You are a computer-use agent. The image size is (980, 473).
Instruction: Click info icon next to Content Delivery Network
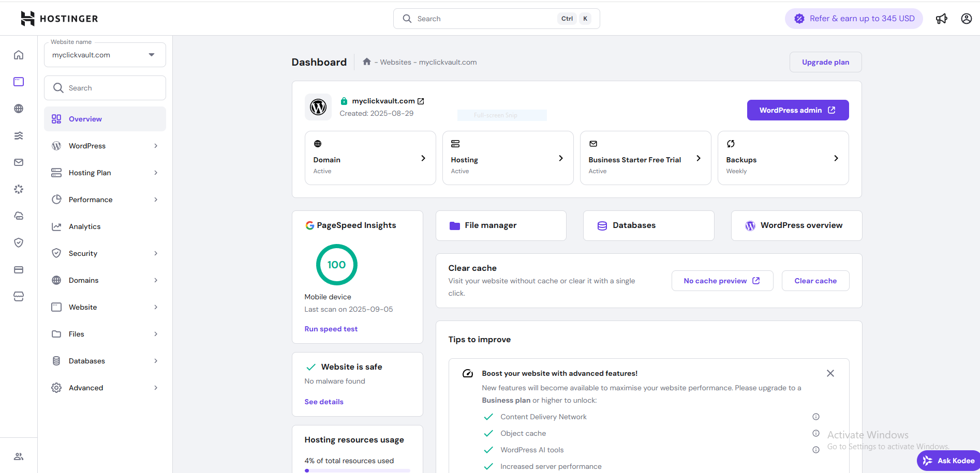coord(815,417)
